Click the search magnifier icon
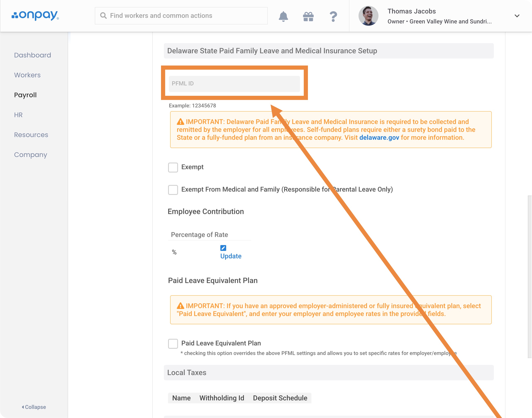532x418 pixels. tap(103, 16)
